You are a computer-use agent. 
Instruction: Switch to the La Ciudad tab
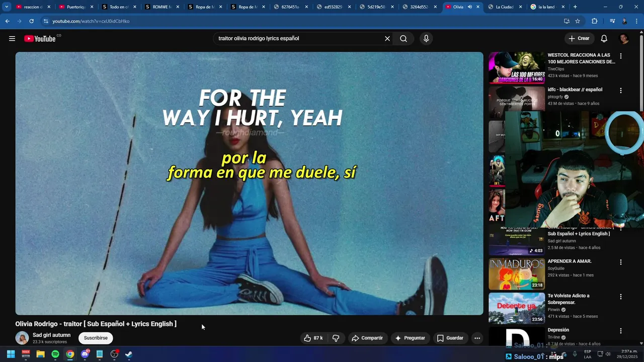coord(505,7)
